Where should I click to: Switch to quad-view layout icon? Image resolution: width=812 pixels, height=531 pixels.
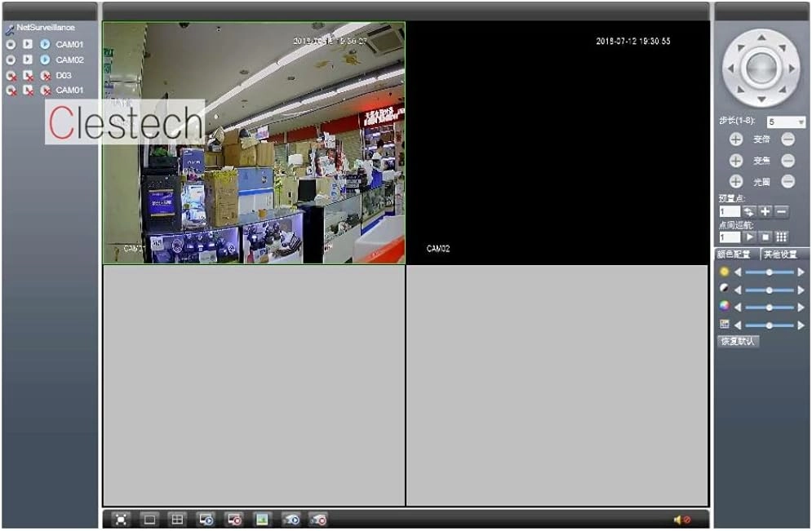tap(177, 519)
